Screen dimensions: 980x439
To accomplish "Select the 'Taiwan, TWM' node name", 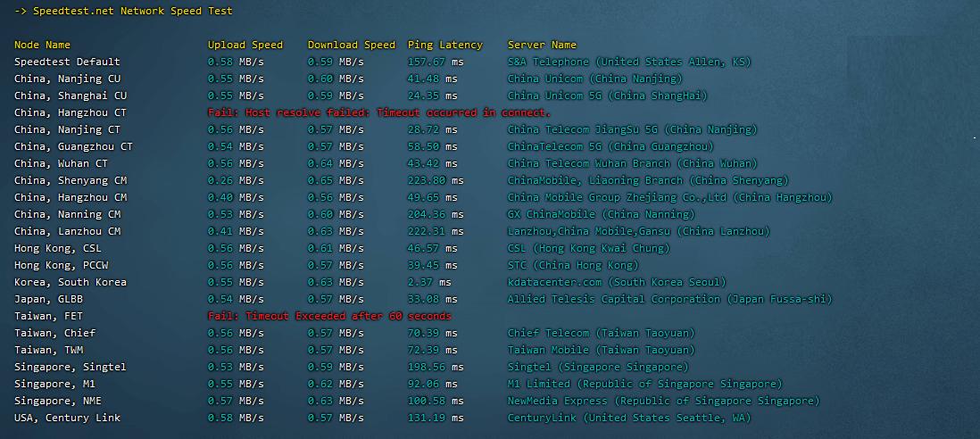I will [48, 350].
